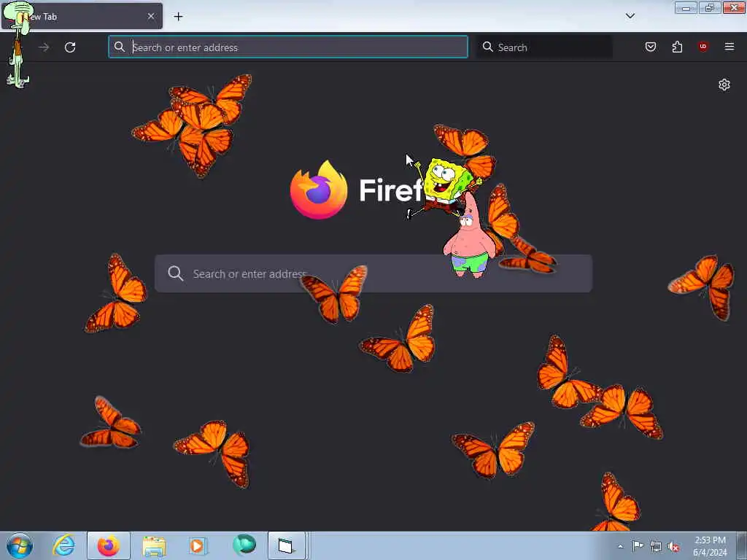The image size is (747, 560).
Task: Expand the list all tabs chevron
Action: click(x=630, y=16)
